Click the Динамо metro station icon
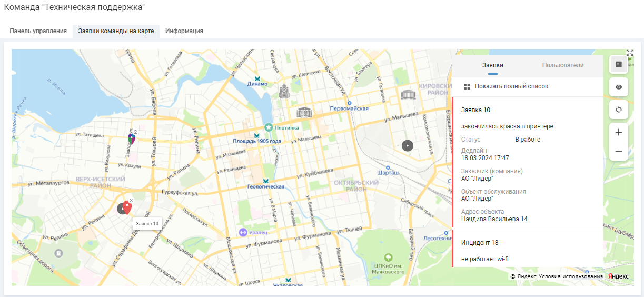 click(x=257, y=78)
